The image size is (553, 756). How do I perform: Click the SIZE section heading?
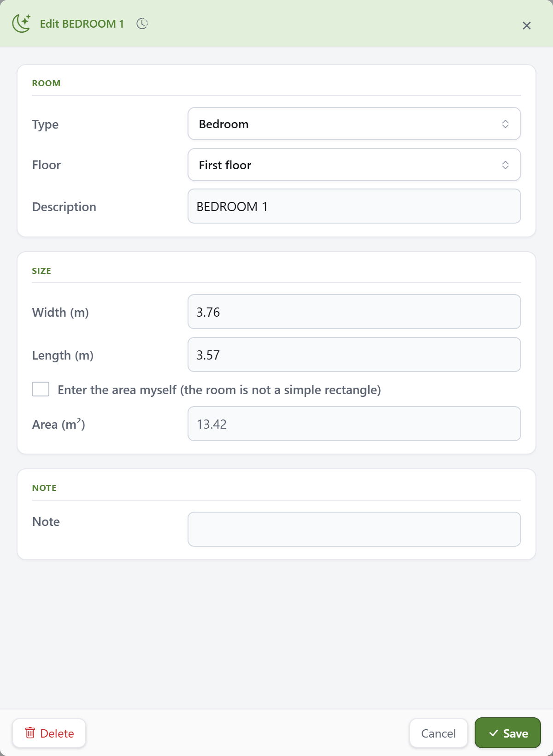click(41, 271)
